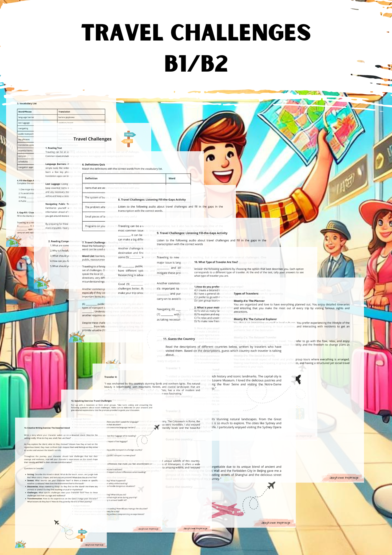
Task: Click the large 'TRAVEL CHALLENGES' title
Action: tap(196, 32)
